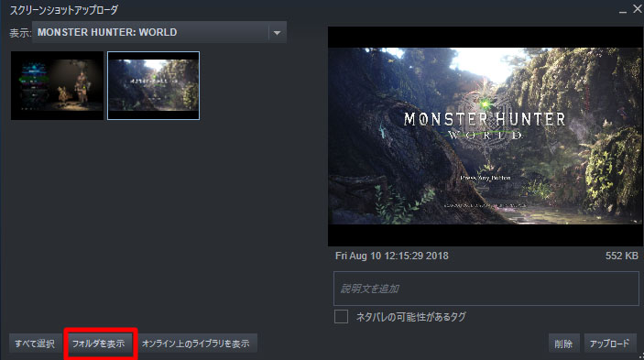Select the title screen screenshot thumbnail

(x=154, y=85)
